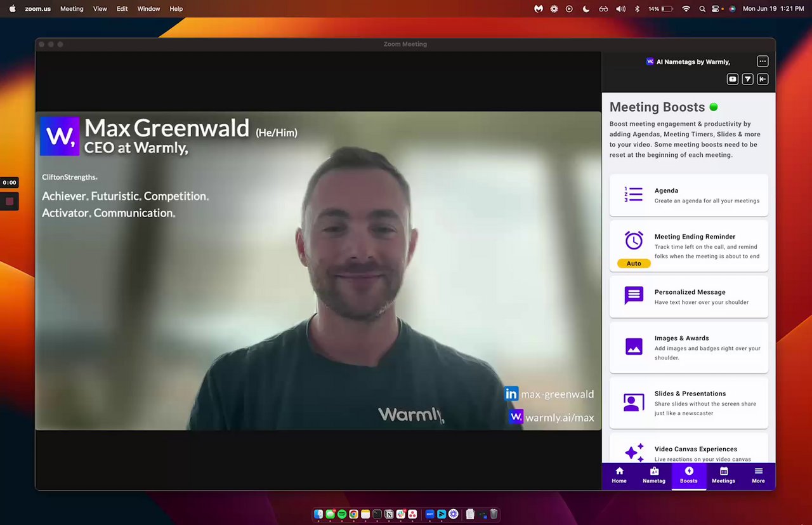Click the Malwarebytes menu bar icon

[x=539, y=9]
